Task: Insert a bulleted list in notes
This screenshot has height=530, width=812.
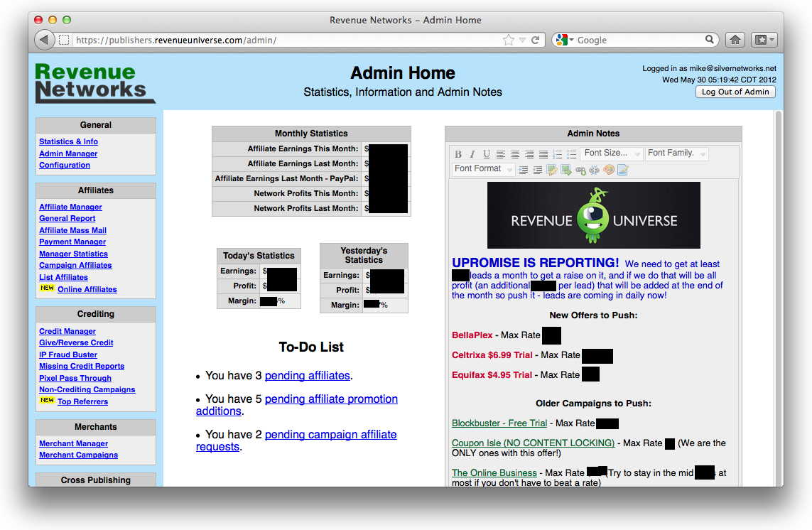Action: 571,154
